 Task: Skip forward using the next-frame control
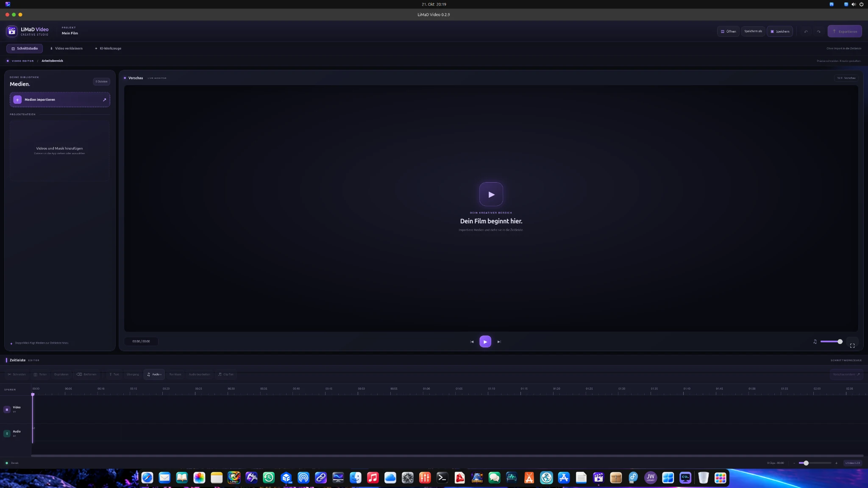pyautogui.click(x=499, y=342)
